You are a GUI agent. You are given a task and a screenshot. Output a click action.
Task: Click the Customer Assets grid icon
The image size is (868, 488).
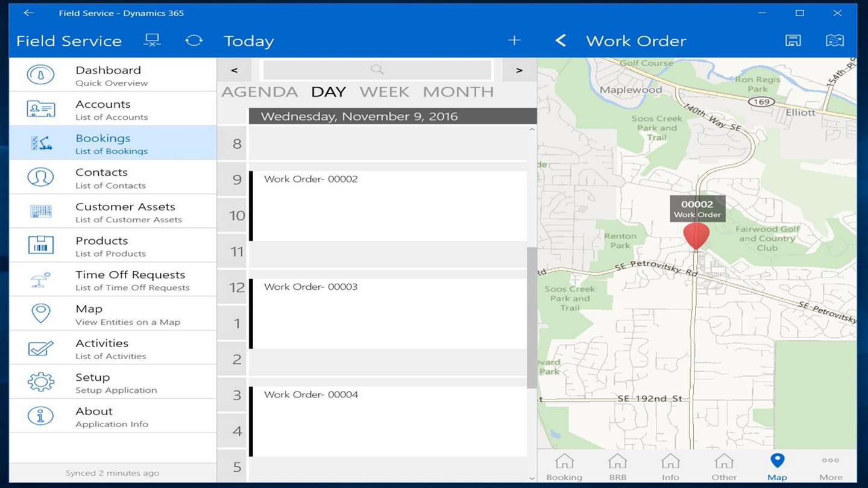(41, 211)
